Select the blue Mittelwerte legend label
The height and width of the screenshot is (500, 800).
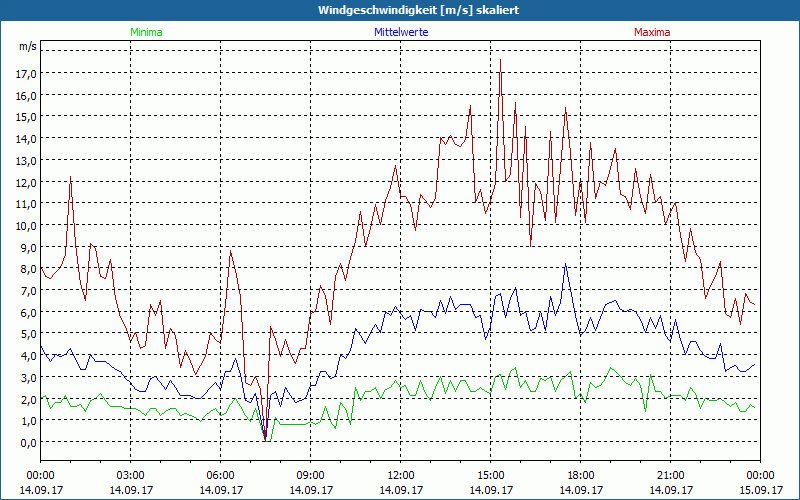[400, 32]
